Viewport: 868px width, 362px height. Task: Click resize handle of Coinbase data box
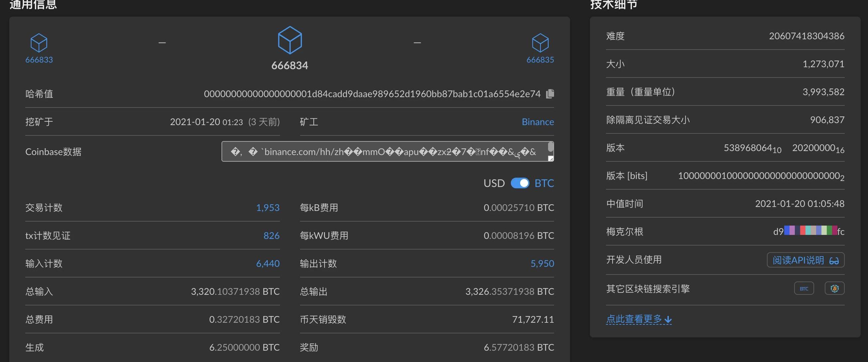[551, 159]
